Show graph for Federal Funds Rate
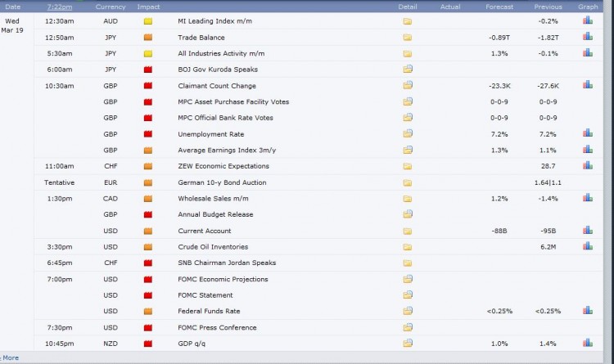Image resolution: width=614 pixels, height=364 pixels. point(587,310)
